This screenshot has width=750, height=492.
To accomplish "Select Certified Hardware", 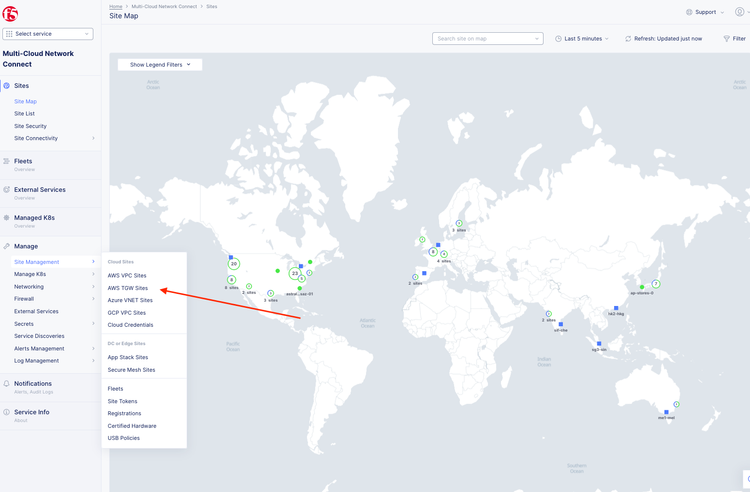I will [x=132, y=426].
